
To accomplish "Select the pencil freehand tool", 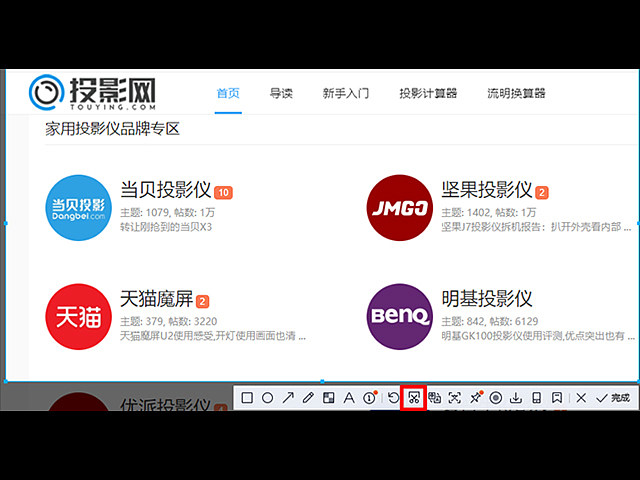I will coord(308,398).
